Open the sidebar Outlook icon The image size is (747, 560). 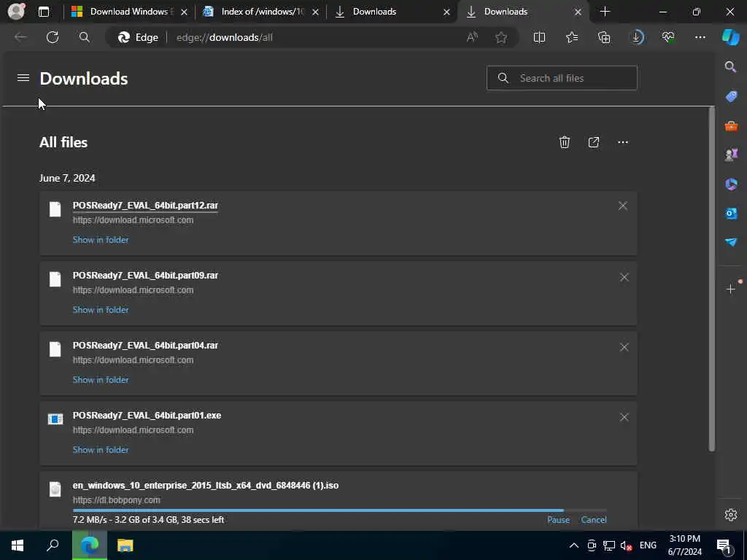(731, 213)
